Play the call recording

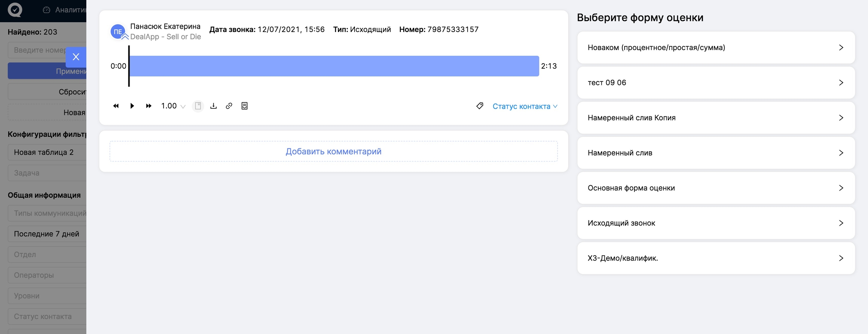pyautogui.click(x=132, y=106)
